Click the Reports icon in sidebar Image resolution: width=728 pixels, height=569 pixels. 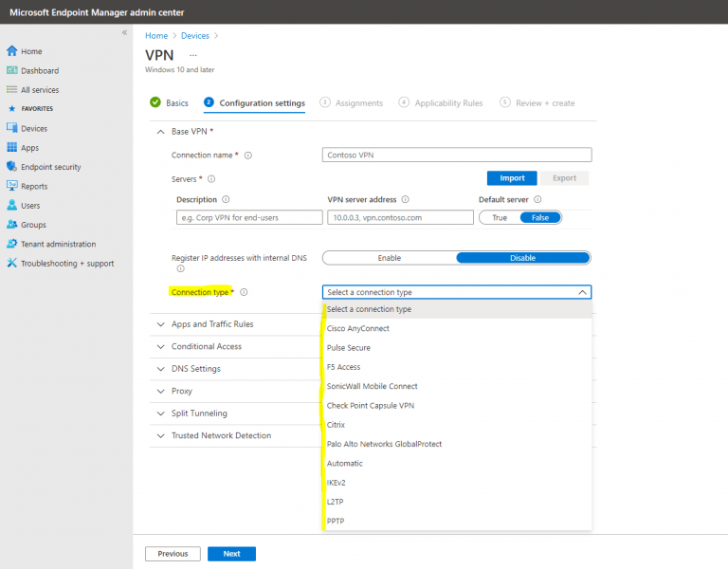point(12,186)
